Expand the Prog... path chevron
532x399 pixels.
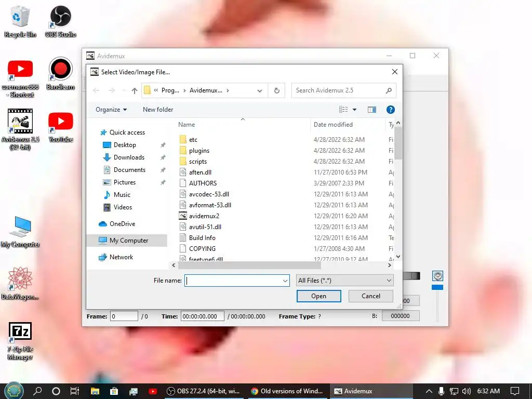[184, 90]
